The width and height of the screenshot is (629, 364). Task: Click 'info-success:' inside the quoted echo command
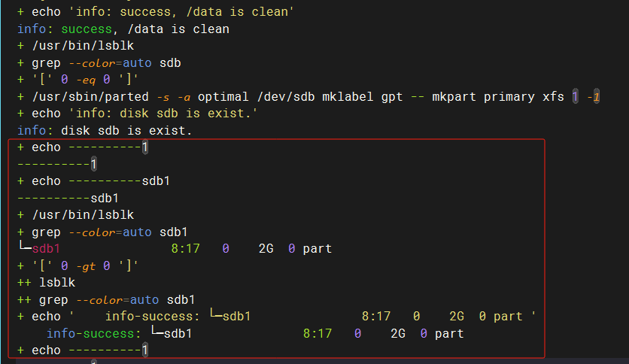click(x=152, y=317)
